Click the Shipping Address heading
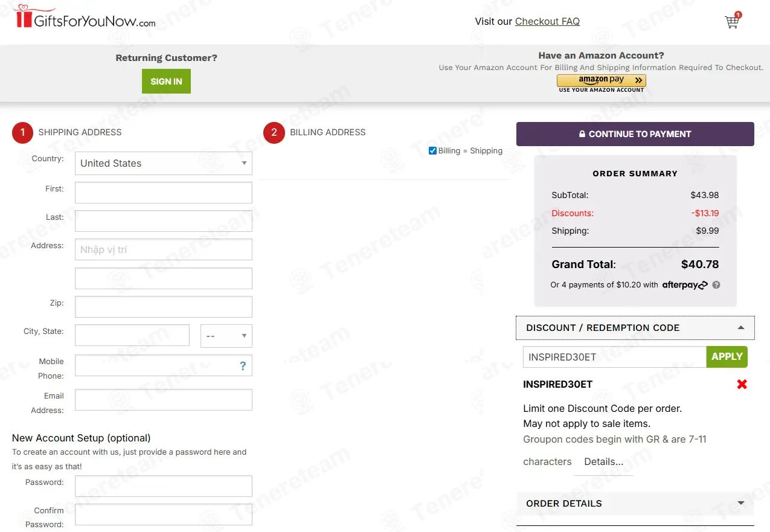 point(80,132)
